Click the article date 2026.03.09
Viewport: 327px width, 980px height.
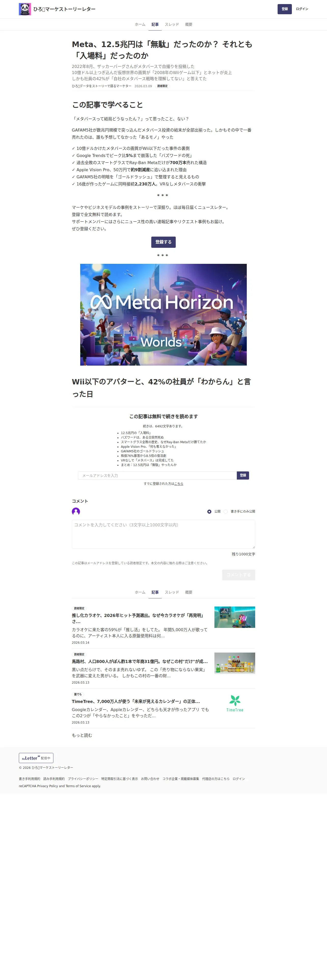tap(143, 86)
